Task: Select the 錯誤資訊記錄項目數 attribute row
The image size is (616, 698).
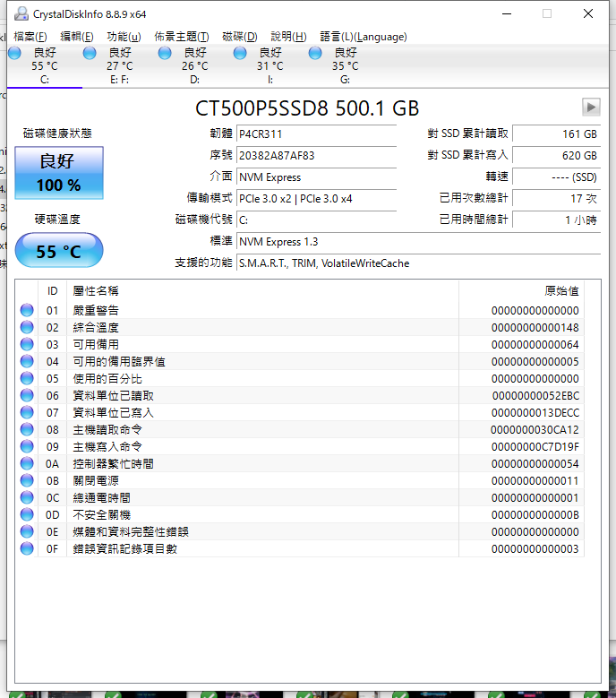Action: (300, 549)
